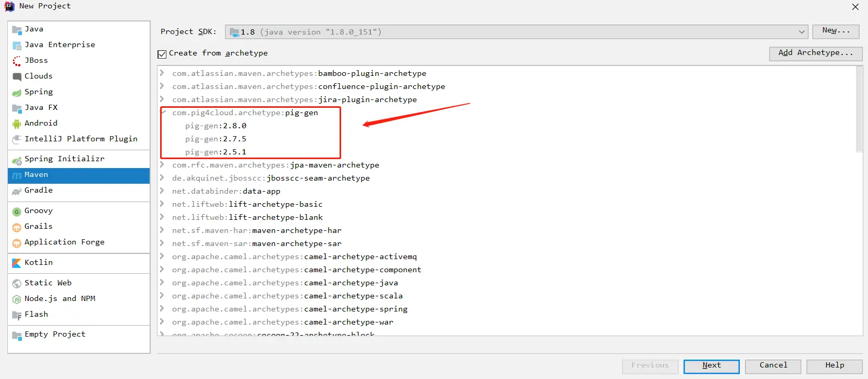This screenshot has height=379, width=868.
Task: Click the archetype list vertical scrollbar
Action: click(x=859, y=109)
